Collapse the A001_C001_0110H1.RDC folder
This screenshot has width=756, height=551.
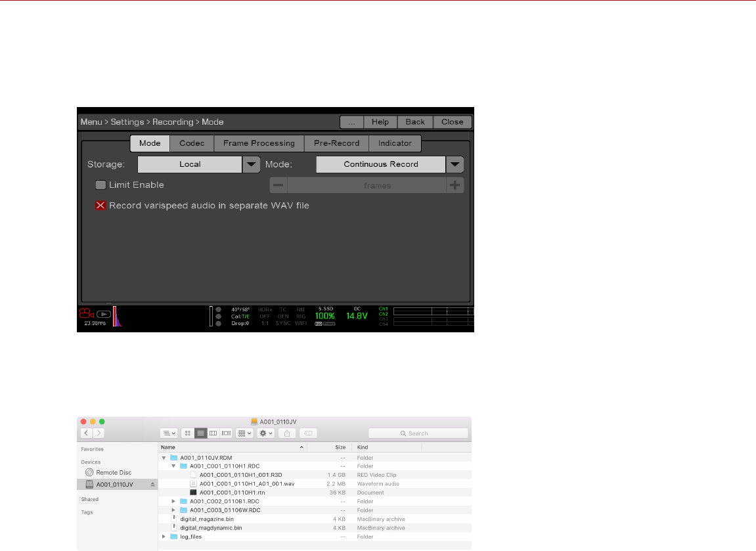click(x=173, y=466)
